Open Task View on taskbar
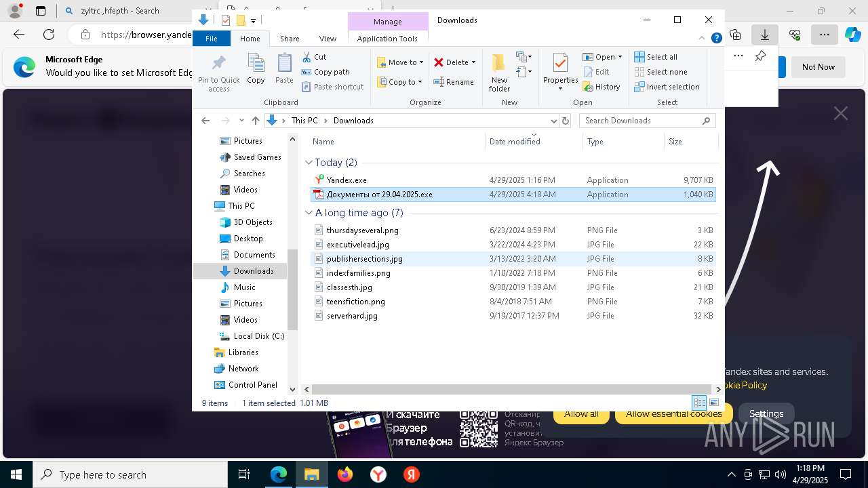The width and height of the screenshot is (868, 488). pos(244,474)
